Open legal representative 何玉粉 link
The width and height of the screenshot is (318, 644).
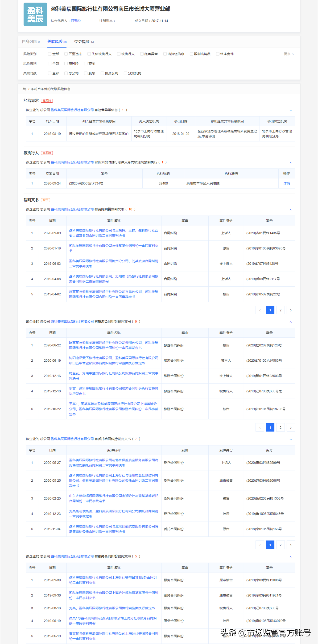click(x=76, y=21)
